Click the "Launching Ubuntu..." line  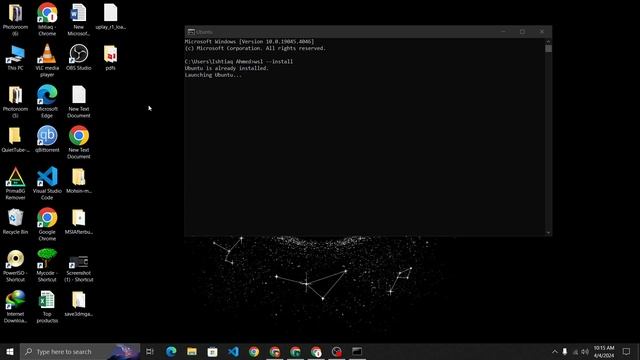(213, 75)
